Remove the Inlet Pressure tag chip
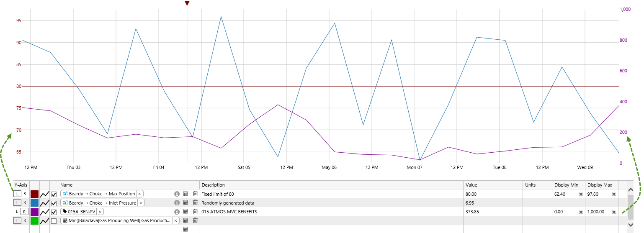The width and height of the screenshot is (644, 233). click(x=141, y=203)
